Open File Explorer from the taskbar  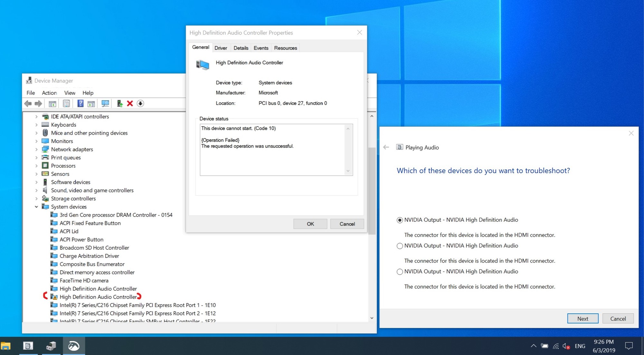pos(6,346)
